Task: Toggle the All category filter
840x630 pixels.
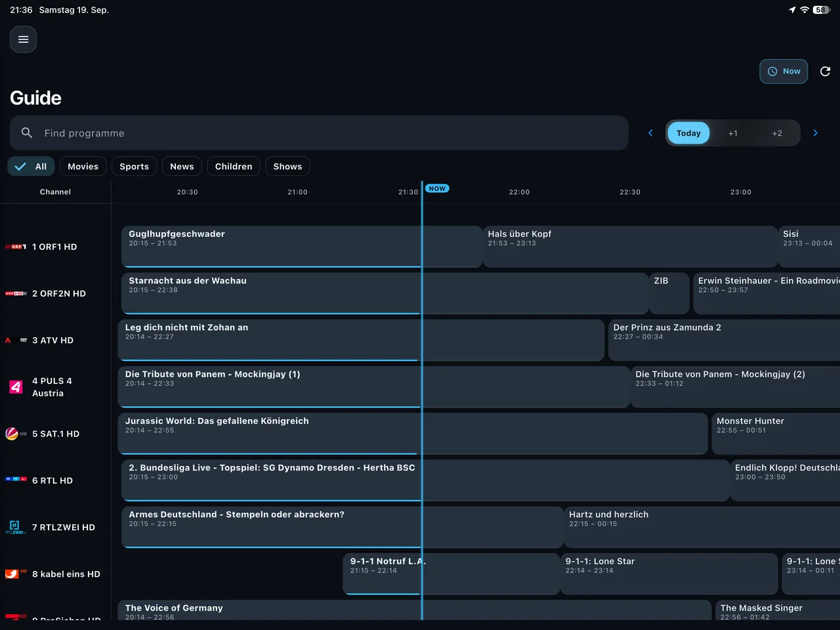Action: (31, 167)
